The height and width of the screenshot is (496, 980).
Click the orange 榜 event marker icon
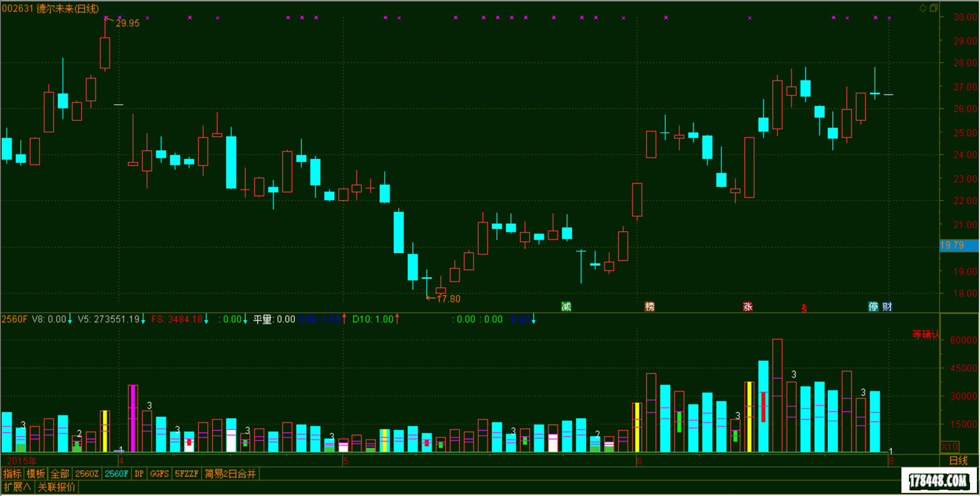pyautogui.click(x=650, y=307)
